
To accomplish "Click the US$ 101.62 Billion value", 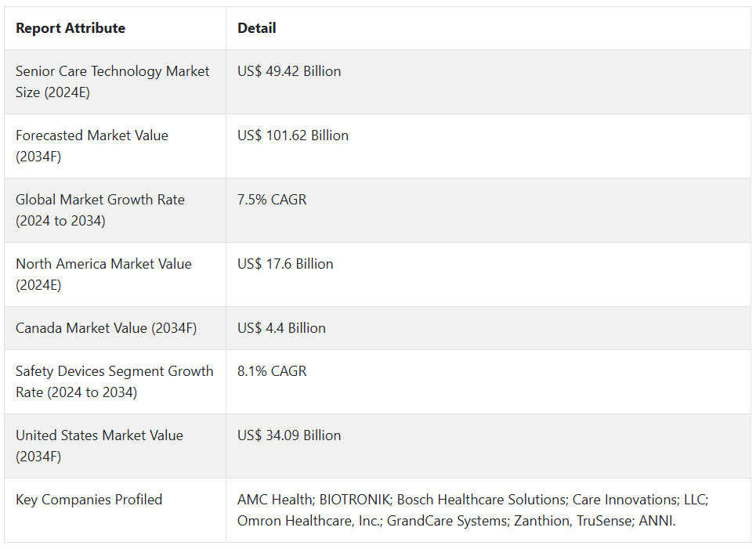I will (x=293, y=135).
